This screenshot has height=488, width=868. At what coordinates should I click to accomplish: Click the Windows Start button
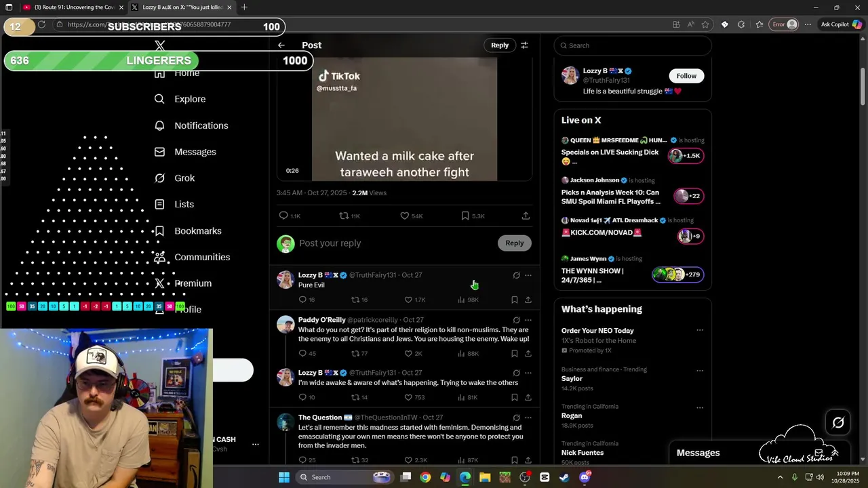tap(283, 477)
